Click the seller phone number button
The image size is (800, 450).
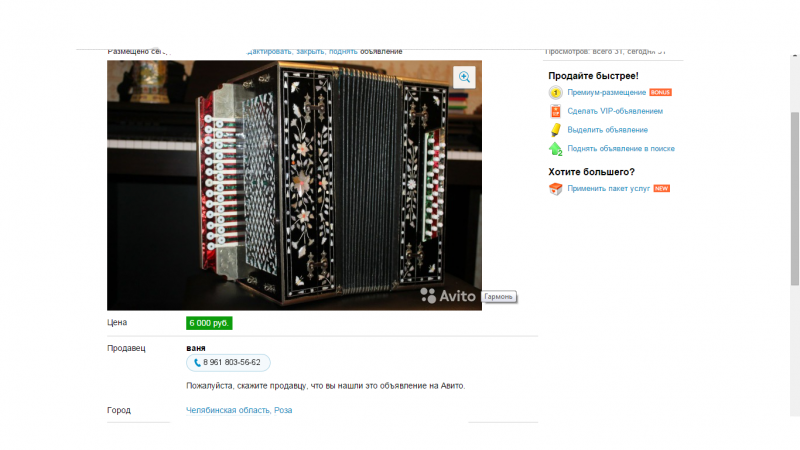pyautogui.click(x=228, y=363)
